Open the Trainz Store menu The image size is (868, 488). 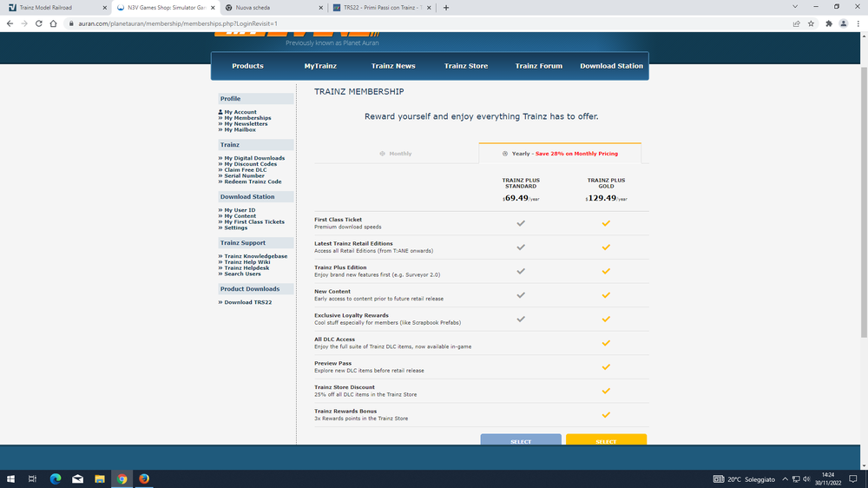click(466, 66)
